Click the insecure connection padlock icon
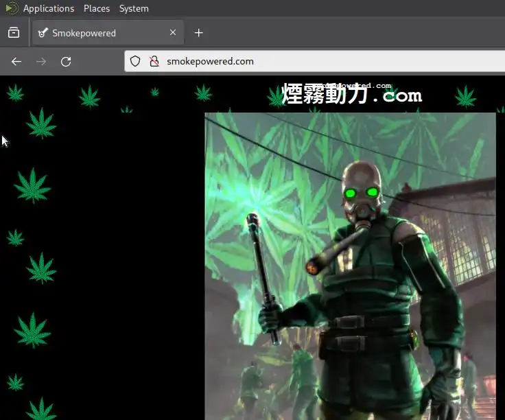The image size is (505, 420). (154, 61)
